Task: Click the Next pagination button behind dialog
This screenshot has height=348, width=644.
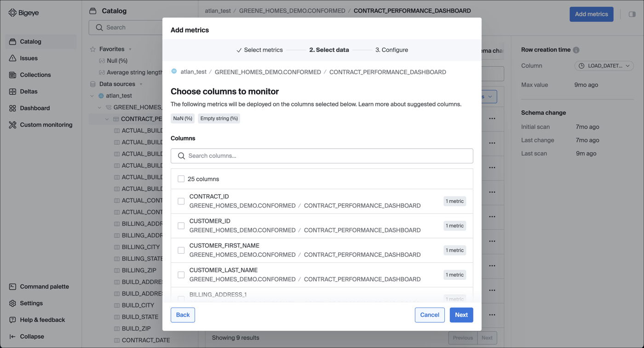Action: tap(487, 338)
